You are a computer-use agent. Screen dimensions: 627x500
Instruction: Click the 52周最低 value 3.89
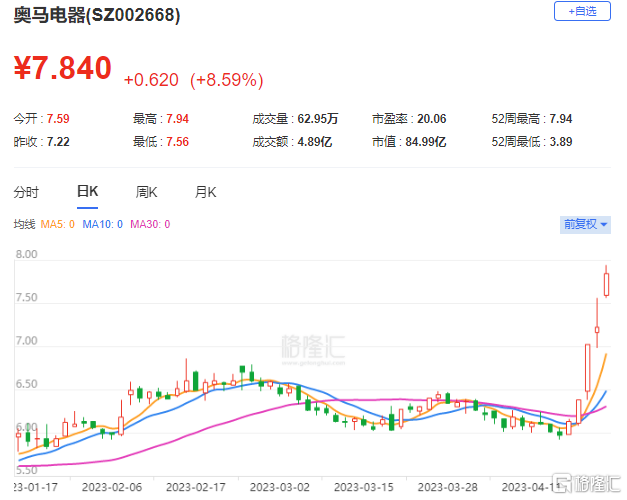tap(561, 142)
